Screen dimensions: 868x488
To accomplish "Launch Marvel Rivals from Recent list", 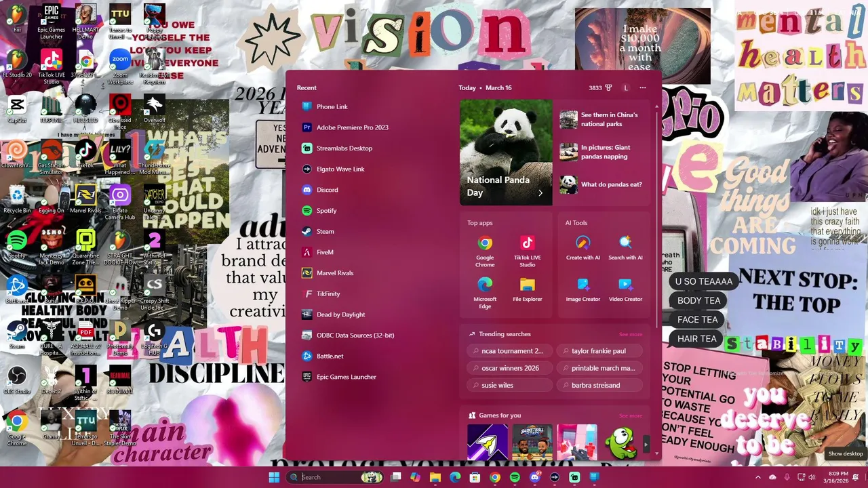I will tap(370, 273).
